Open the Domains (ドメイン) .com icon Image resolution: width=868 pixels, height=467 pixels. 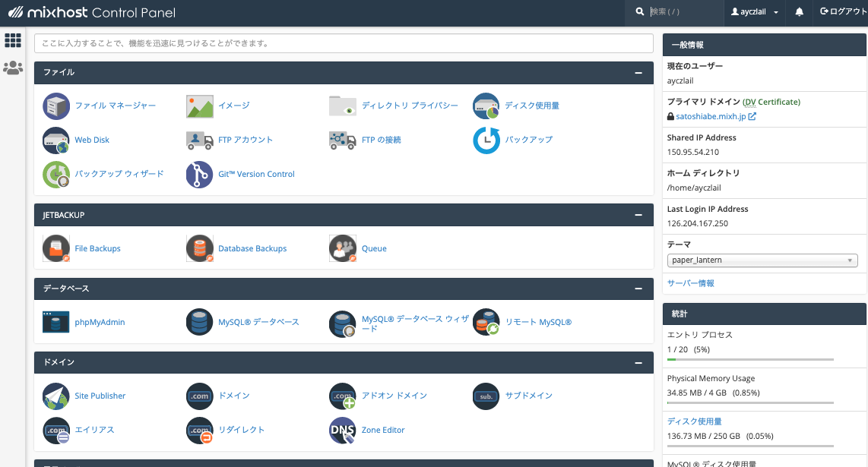coord(199,396)
